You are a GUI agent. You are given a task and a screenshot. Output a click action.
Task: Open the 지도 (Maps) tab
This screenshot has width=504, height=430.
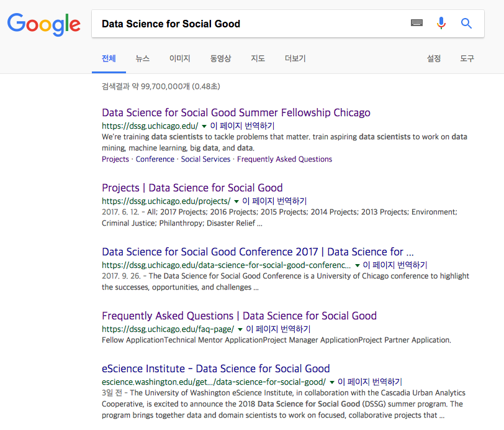(258, 58)
